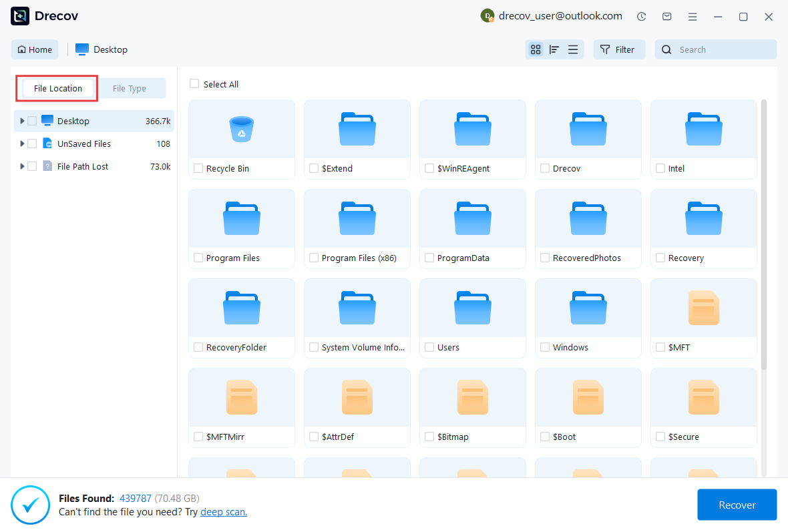Expand the Desktop tree item

click(x=21, y=120)
